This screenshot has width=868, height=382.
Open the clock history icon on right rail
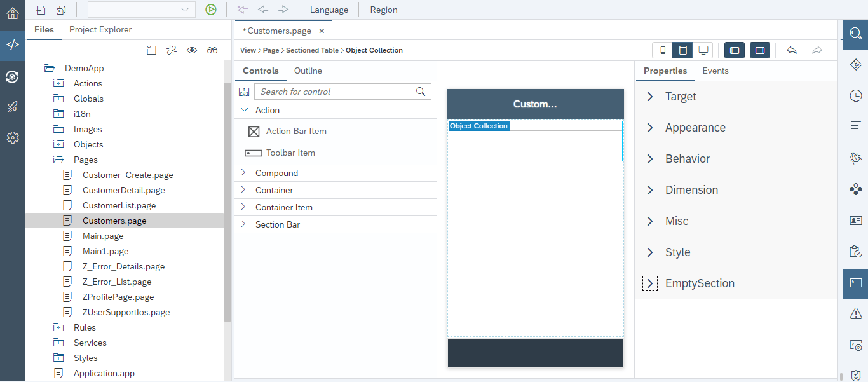coord(856,95)
